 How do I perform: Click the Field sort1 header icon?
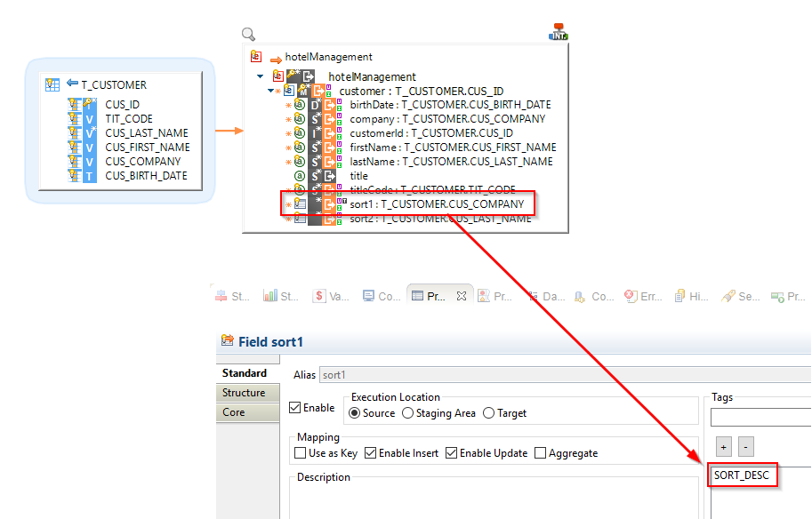pyautogui.click(x=227, y=342)
